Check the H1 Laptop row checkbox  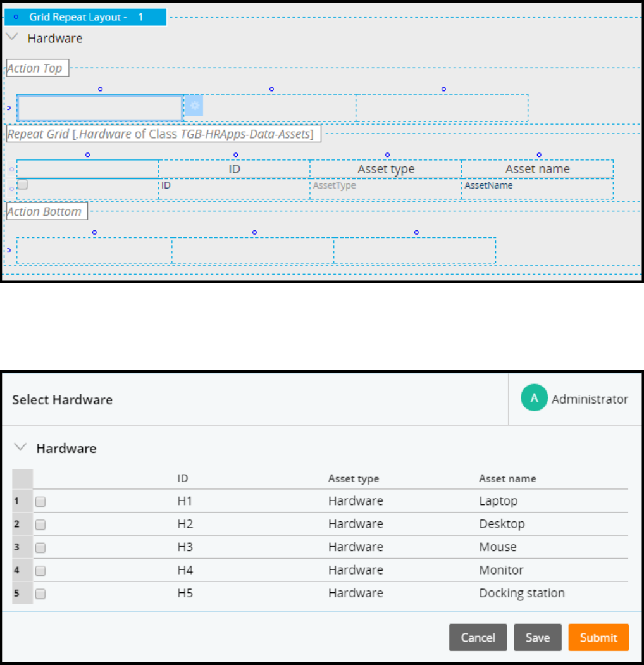(40, 502)
